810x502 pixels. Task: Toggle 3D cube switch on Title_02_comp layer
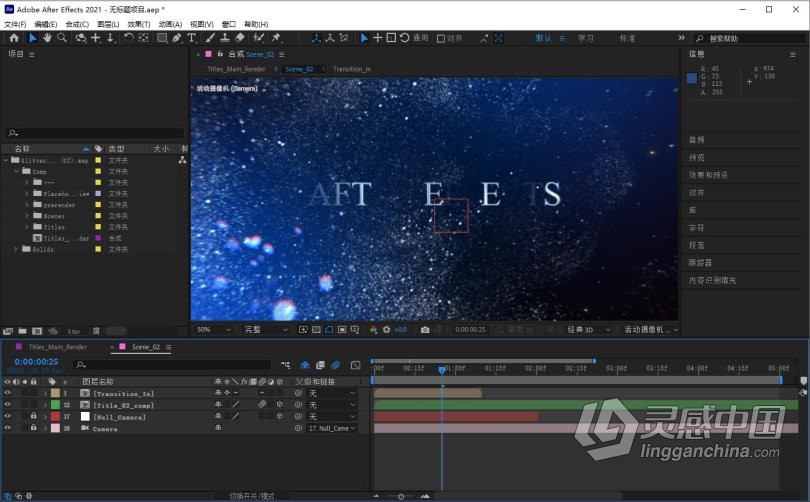pyautogui.click(x=279, y=405)
